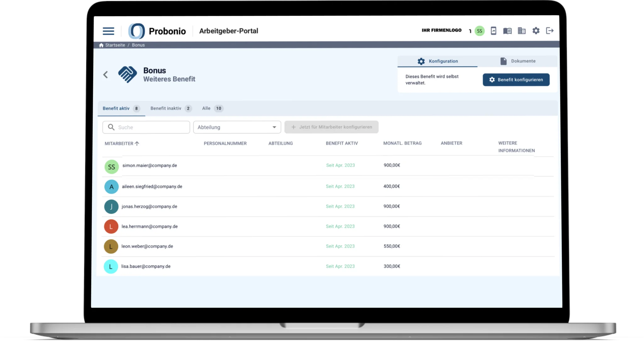
Task: Select the lisa.bauer@company.de row
Action: [146, 266]
